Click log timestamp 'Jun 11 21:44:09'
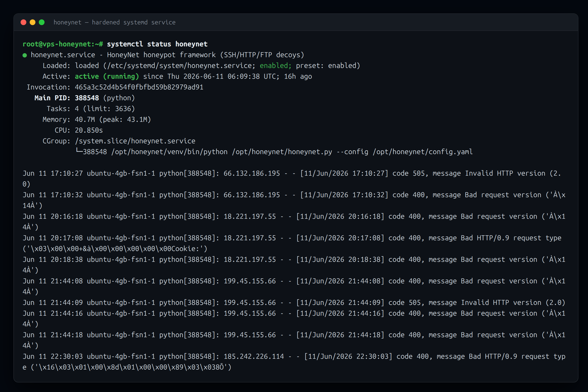 (x=53, y=303)
